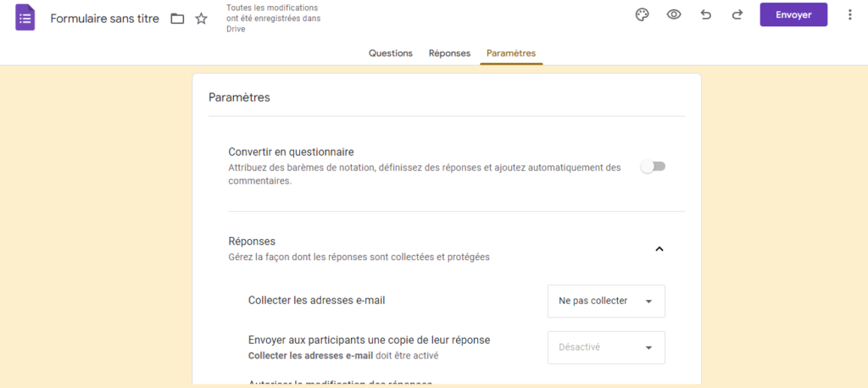Click the Collecter les adresses e-mail label
The width and height of the screenshot is (868, 388).
[x=317, y=301]
